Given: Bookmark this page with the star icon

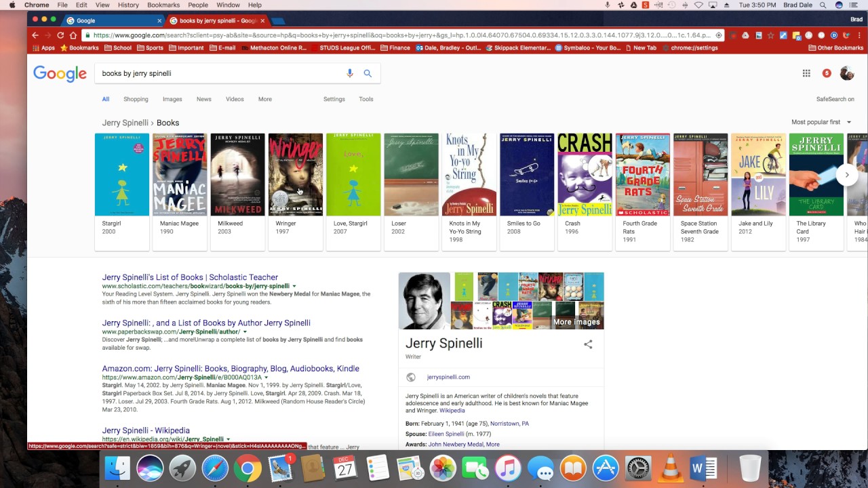Looking at the screenshot, I should (x=771, y=35).
